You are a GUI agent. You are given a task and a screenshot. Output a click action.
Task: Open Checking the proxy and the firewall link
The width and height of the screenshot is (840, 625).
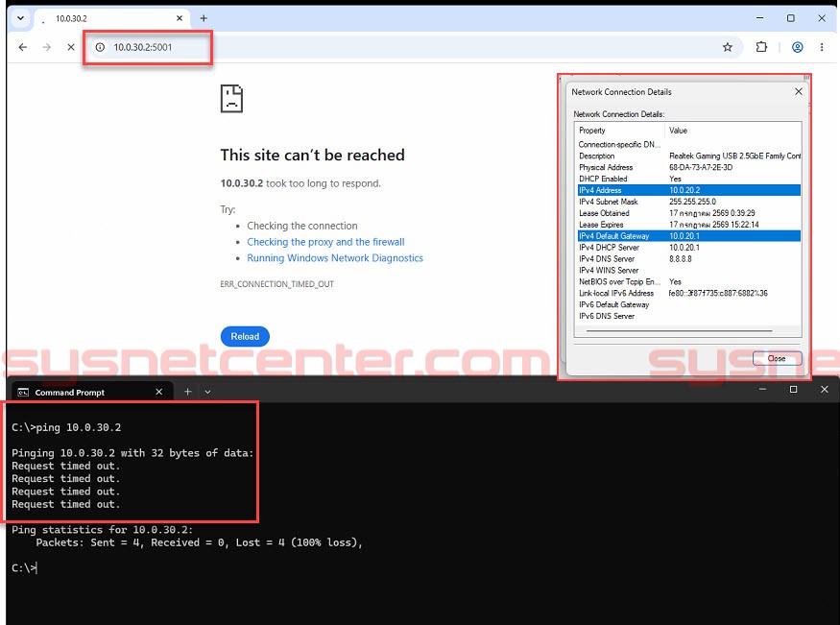click(325, 242)
